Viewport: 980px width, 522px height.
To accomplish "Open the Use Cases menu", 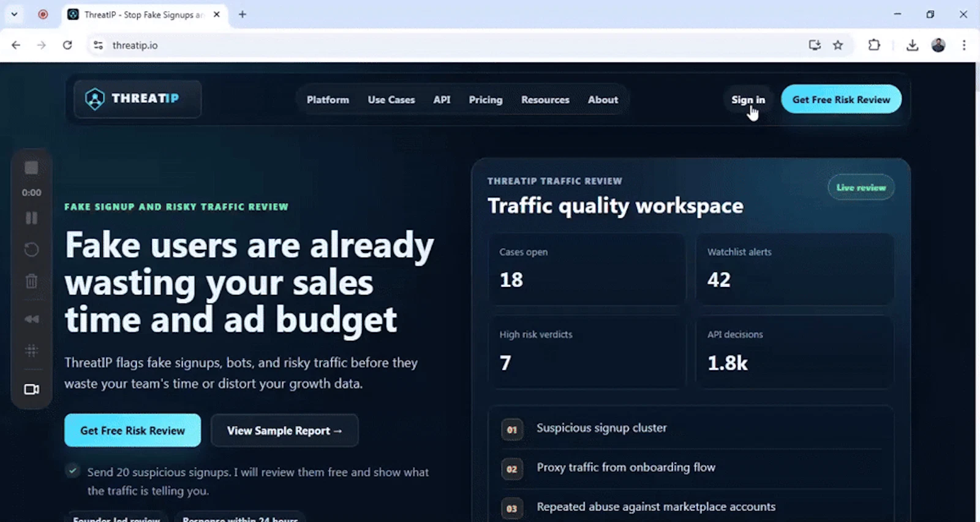I will click(x=391, y=100).
